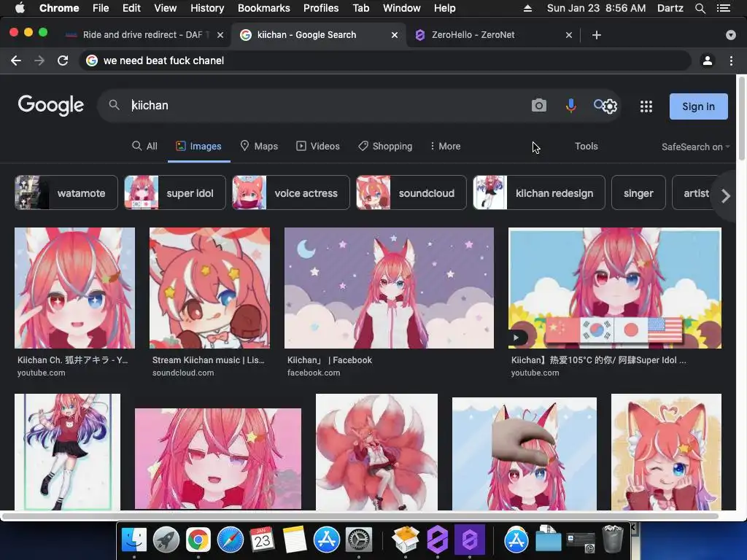Viewport: 747px width, 560px height.
Task: Open Finder from the Dock
Action: 134,540
